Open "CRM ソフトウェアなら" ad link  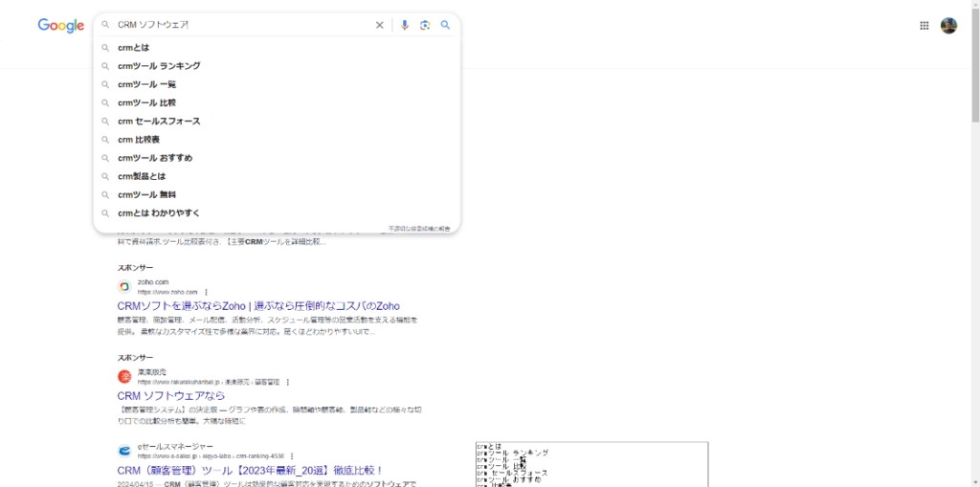coord(171,396)
